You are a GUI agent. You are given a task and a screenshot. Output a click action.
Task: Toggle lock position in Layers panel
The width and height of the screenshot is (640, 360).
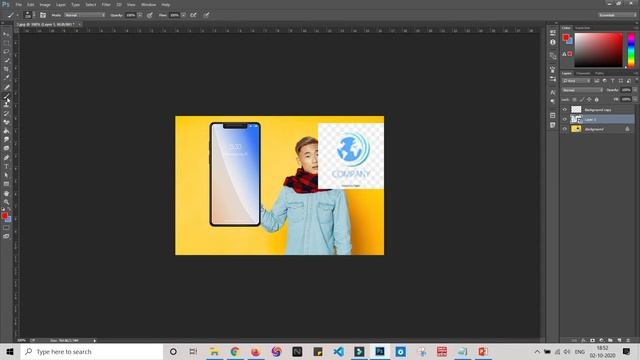(589, 100)
